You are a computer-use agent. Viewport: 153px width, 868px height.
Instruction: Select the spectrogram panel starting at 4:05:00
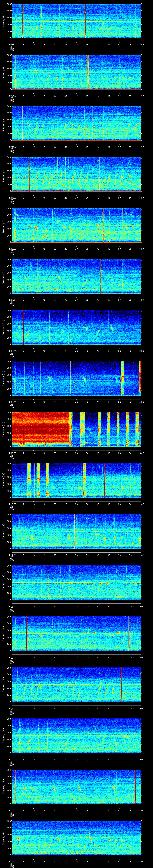(77, 225)
